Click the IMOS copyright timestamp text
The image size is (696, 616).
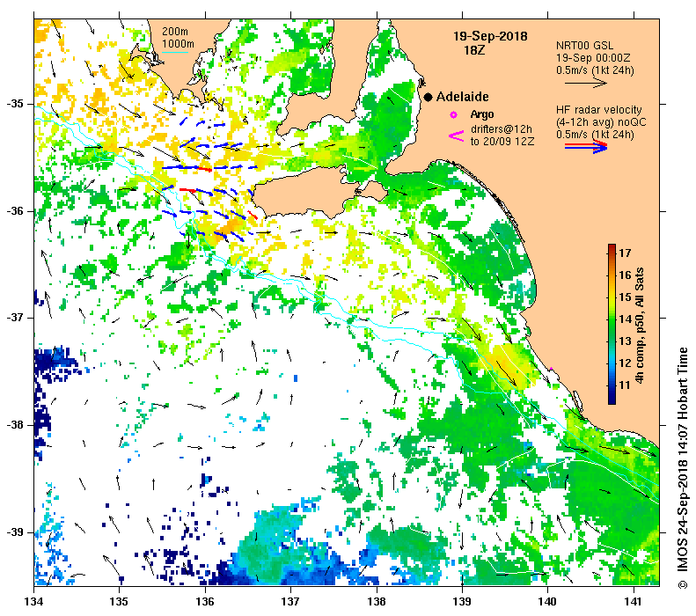[683, 468]
